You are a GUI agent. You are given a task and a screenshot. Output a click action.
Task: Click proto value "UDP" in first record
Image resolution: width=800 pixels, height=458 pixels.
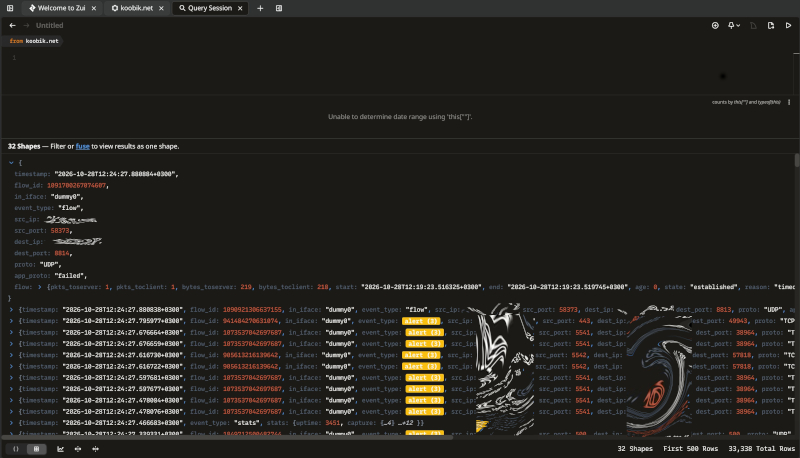49,265
